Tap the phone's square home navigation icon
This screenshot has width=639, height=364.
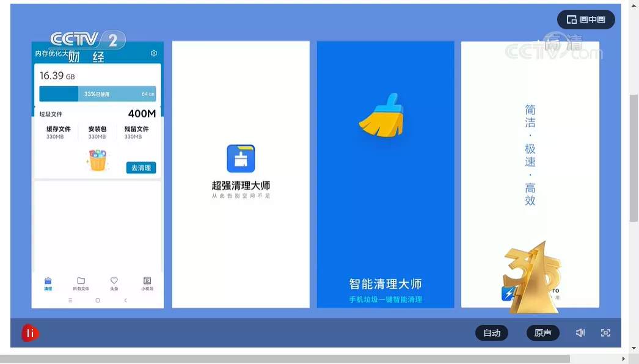tap(98, 300)
